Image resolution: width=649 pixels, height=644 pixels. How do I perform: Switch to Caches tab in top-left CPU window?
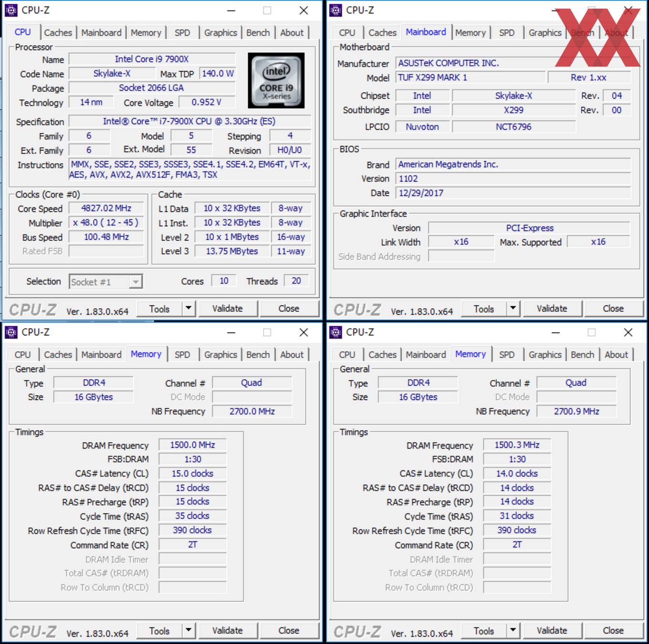pyautogui.click(x=58, y=32)
